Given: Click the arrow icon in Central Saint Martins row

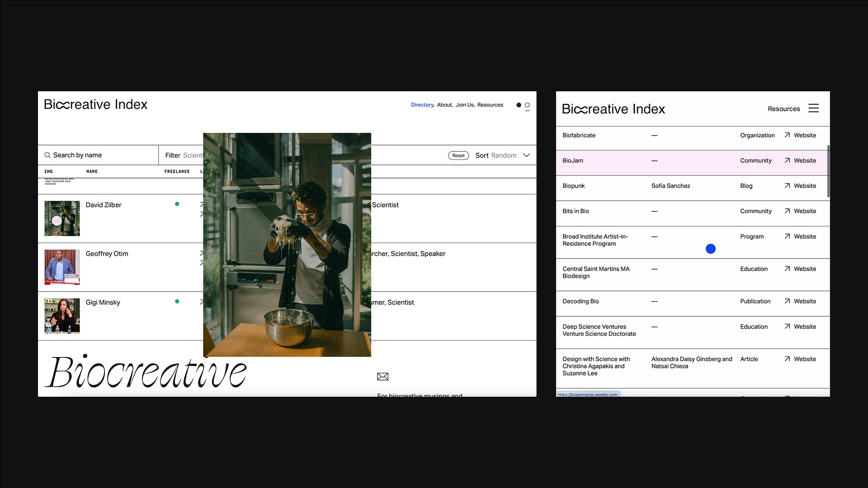Looking at the screenshot, I should 787,269.
